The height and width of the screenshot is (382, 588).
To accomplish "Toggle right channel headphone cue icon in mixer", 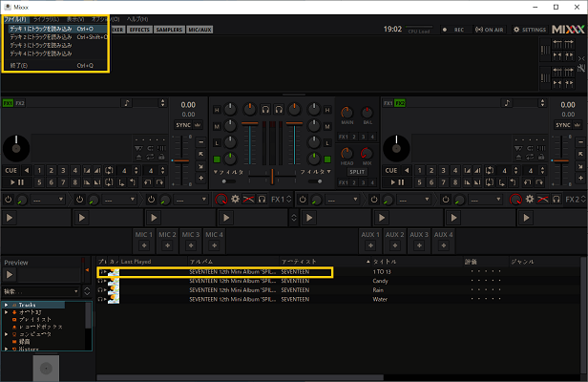I will (279, 109).
